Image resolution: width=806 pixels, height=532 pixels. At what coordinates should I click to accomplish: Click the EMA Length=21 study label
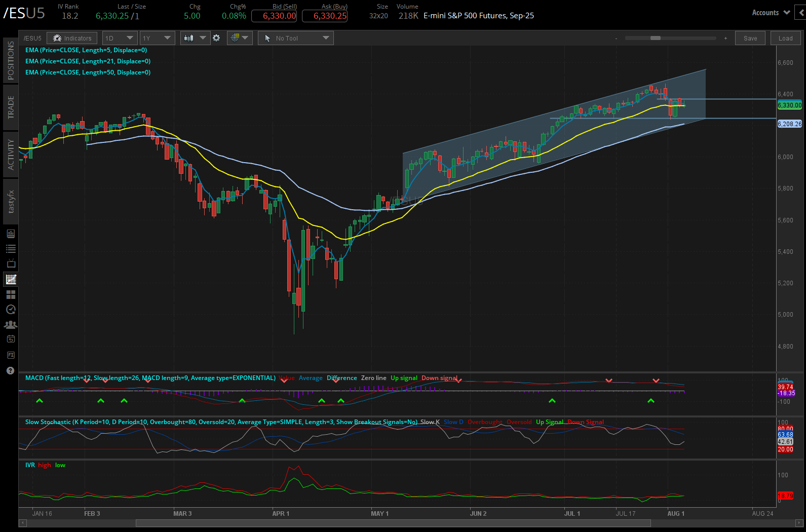point(88,61)
